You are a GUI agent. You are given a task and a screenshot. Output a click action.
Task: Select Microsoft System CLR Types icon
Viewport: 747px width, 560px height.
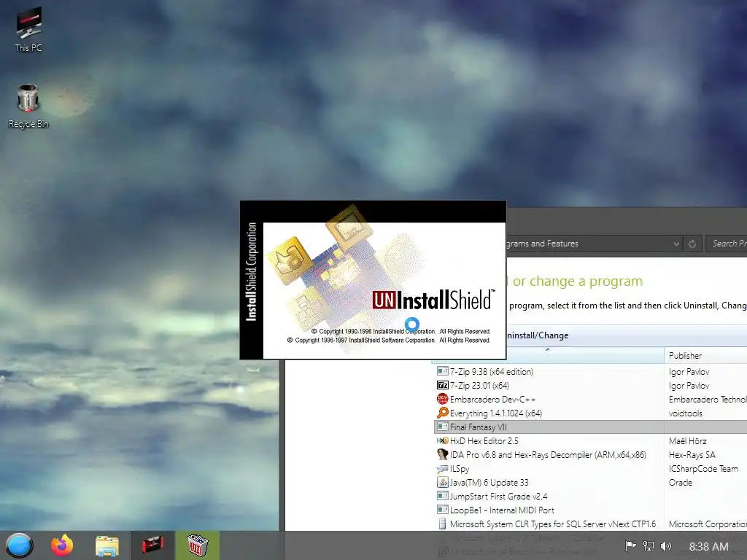click(442, 524)
